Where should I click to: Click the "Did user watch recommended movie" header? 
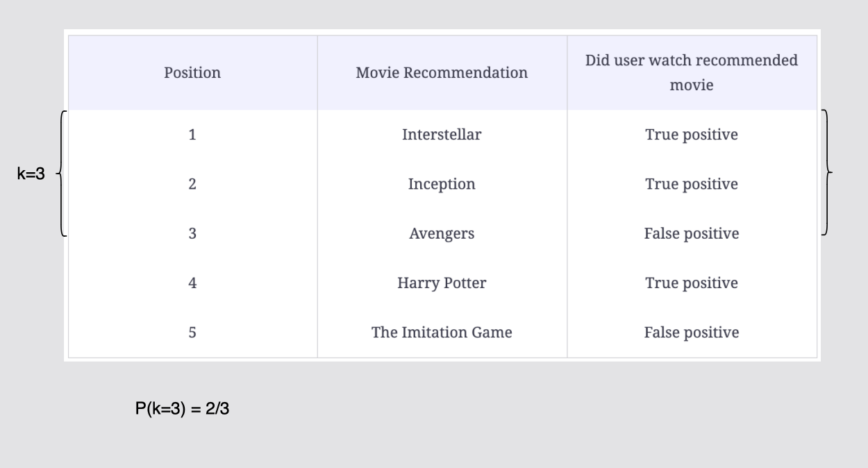click(x=692, y=73)
